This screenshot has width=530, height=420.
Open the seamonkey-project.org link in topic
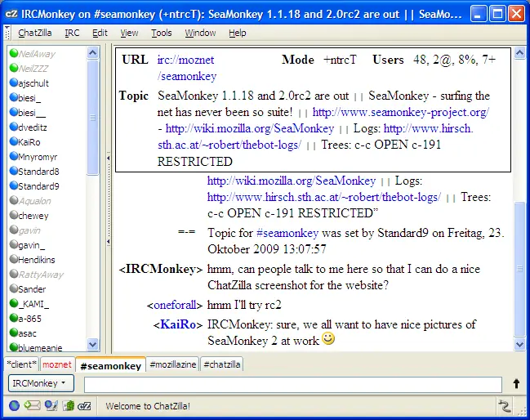pos(400,112)
